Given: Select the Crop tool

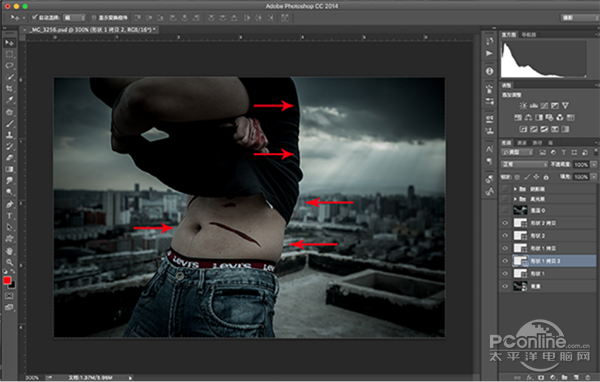Looking at the screenshot, I should [x=9, y=88].
